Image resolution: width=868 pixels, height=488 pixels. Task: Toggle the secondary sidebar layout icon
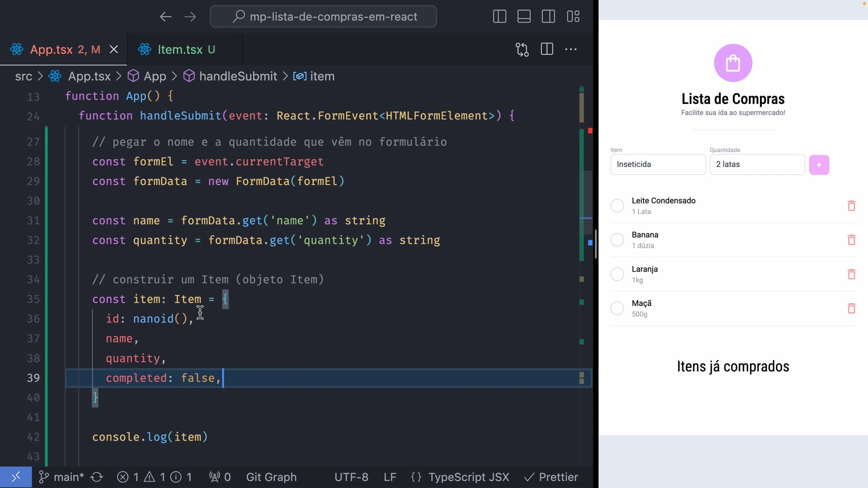[548, 17]
